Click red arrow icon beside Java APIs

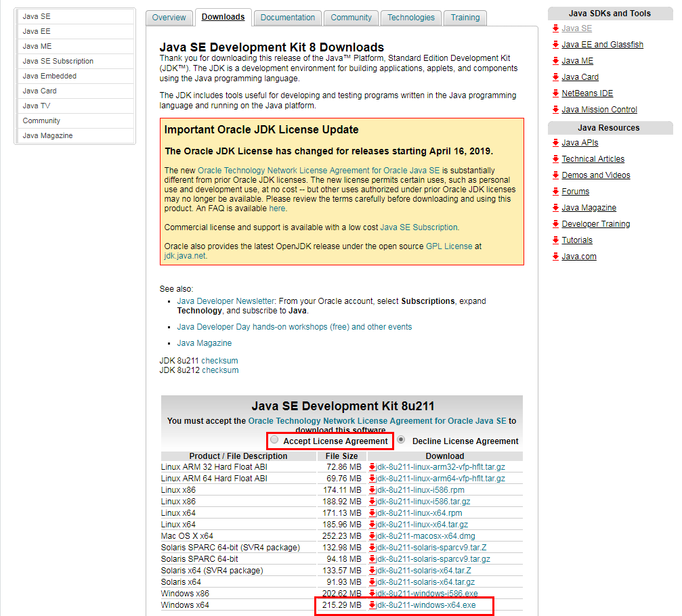[x=555, y=143]
